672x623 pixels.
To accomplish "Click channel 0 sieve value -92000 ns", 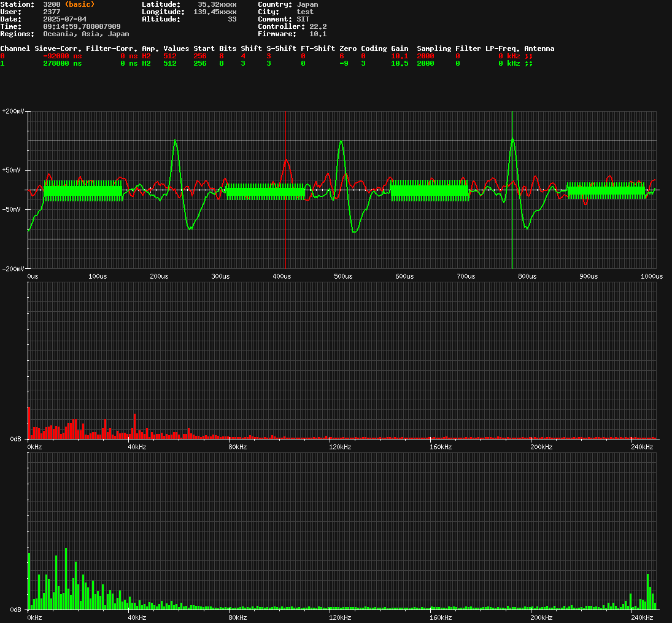I will [63, 56].
